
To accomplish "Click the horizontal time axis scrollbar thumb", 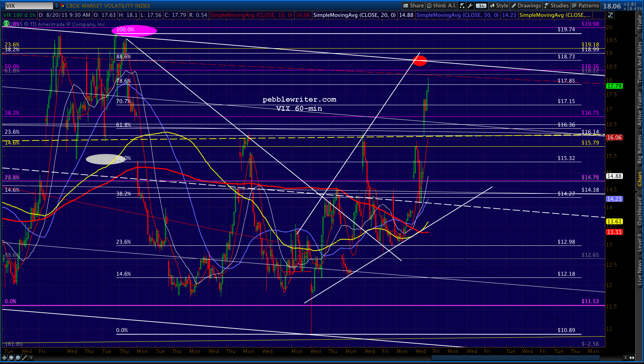I will (516, 358).
